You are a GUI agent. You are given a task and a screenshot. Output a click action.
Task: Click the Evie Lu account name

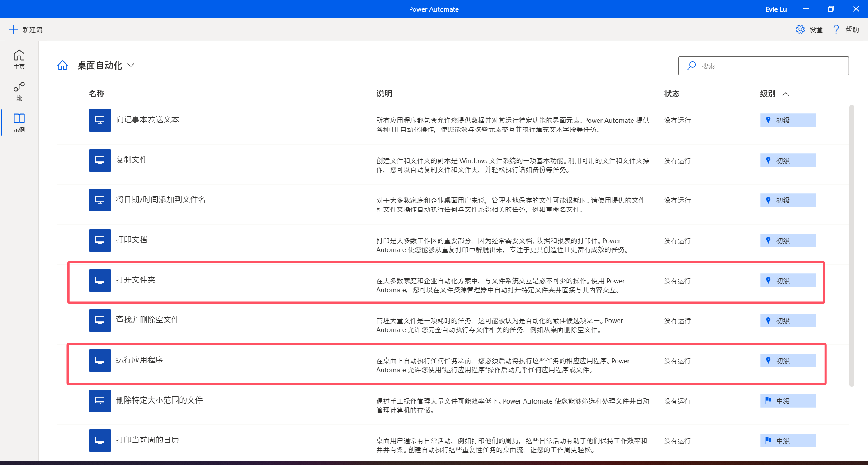pos(776,9)
